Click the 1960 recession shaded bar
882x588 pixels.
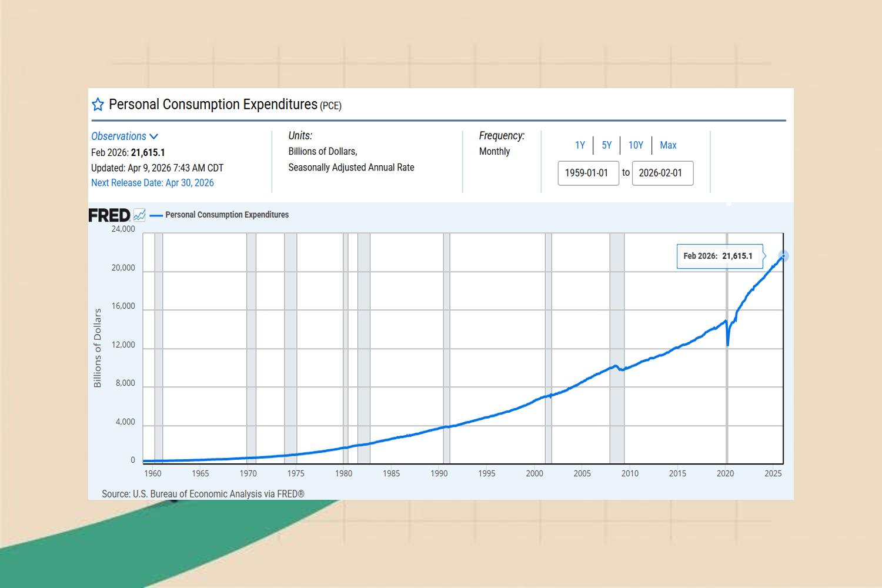pos(158,347)
